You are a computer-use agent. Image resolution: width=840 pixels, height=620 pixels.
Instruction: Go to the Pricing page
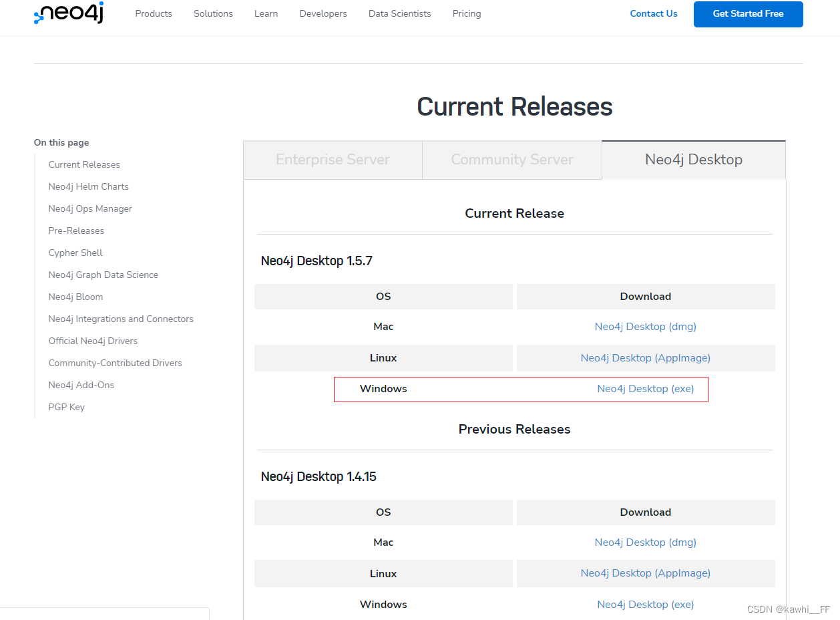467,13
